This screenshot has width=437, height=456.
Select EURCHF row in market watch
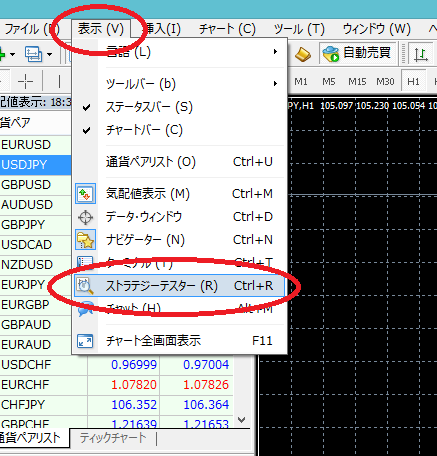[x=117, y=385]
